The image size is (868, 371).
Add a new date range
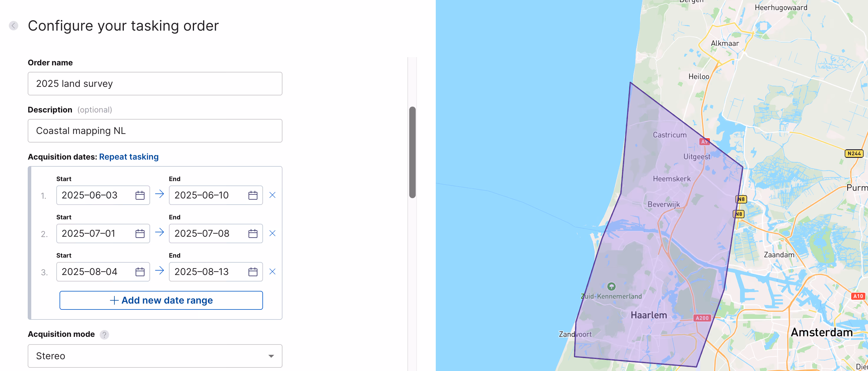[161, 300]
